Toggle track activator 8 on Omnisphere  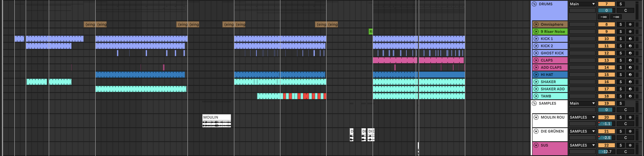[x=606, y=24]
